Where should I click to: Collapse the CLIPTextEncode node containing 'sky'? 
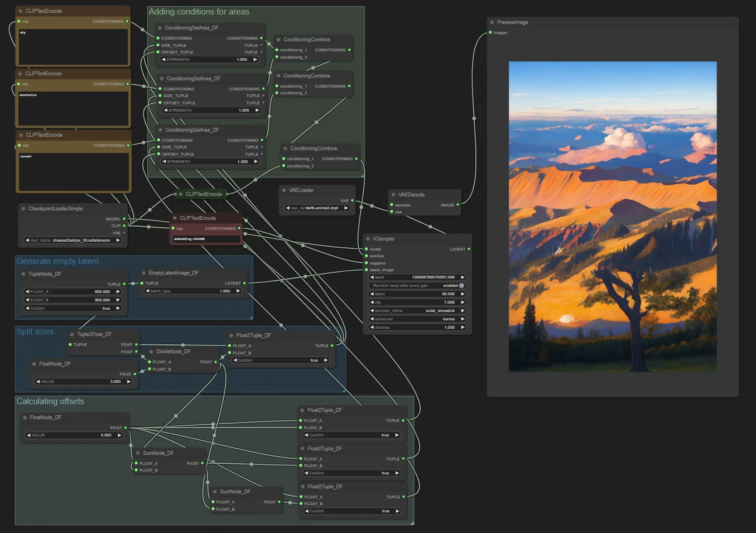[x=21, y=11]
